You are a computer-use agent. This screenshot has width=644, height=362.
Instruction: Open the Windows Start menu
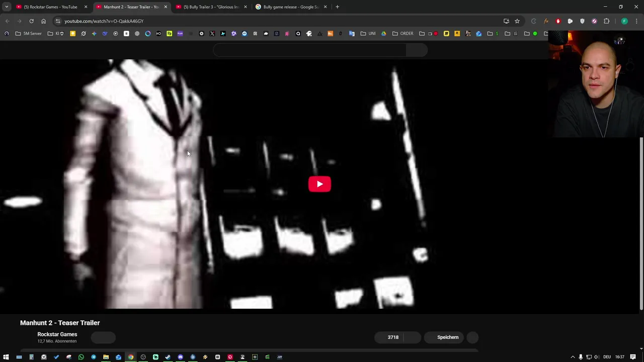coord(7,357)
